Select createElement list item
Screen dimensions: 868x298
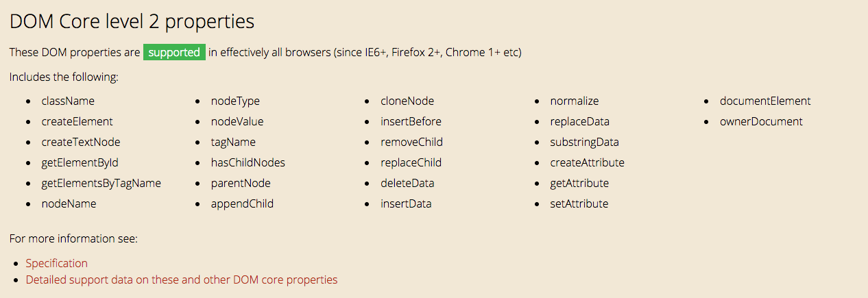click(x=77, y=121)
